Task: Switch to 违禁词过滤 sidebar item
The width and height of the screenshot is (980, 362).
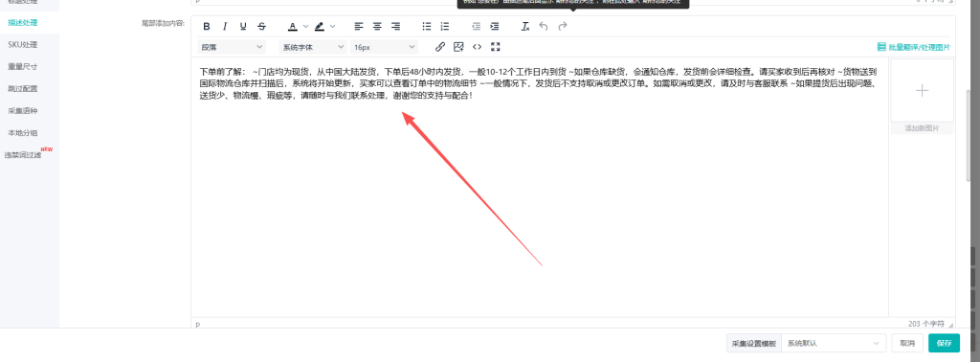Action: (24, 154)
